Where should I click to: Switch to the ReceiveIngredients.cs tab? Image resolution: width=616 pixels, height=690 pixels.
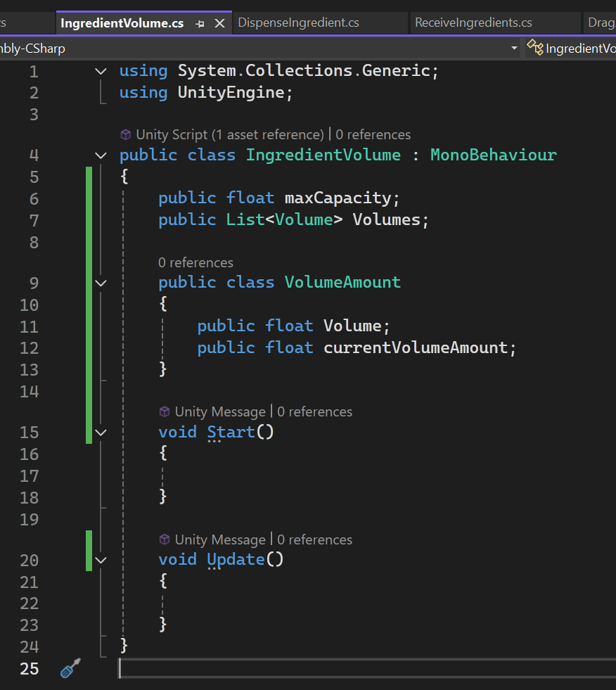pyautogui.click(x=473, y=23)
